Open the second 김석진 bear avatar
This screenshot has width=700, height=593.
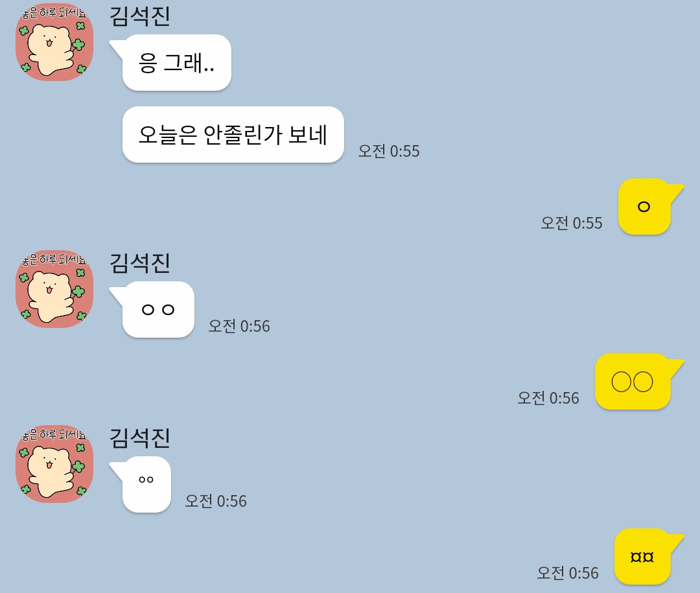pyautogui.click(x=54, y=289)
